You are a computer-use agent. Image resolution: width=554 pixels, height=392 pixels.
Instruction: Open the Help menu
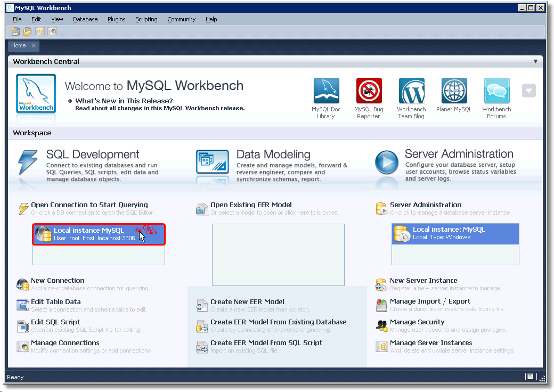click(211, 19)
